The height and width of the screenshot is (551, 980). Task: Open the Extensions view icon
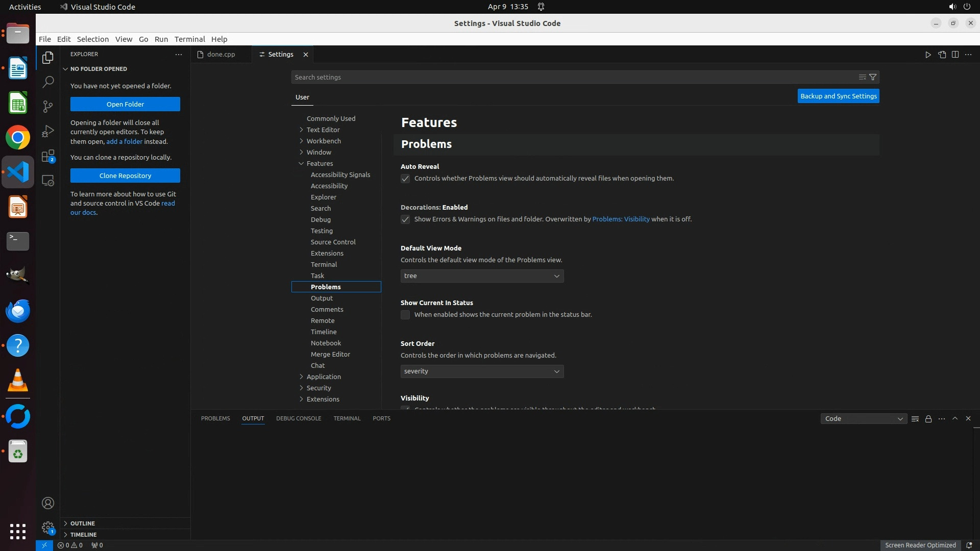(47, 156)
